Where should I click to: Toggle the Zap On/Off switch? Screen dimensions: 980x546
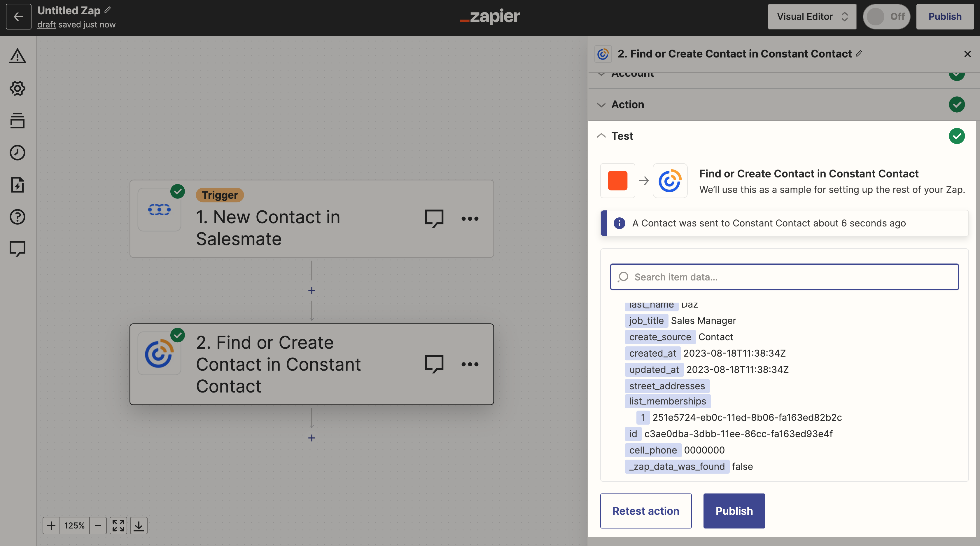[886, 16]
